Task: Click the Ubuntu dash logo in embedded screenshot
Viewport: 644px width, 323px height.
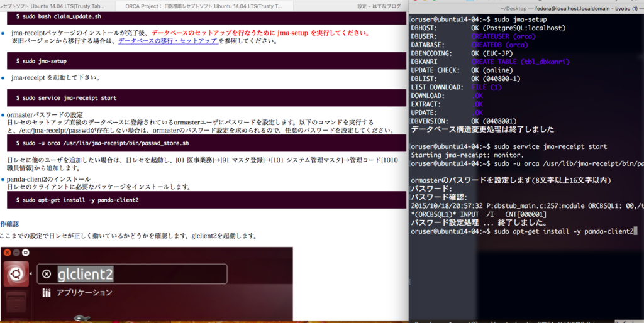Action: [16, 274]
